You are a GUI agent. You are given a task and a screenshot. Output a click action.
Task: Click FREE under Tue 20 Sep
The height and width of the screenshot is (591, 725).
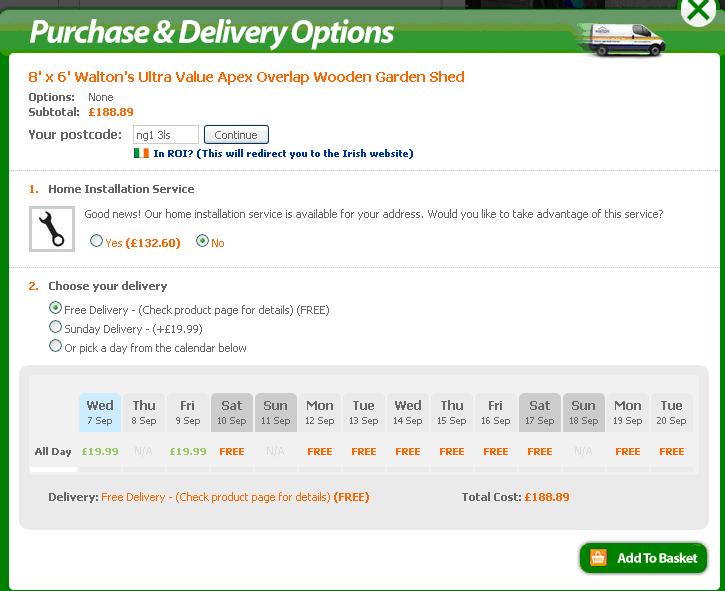(671, 451)
